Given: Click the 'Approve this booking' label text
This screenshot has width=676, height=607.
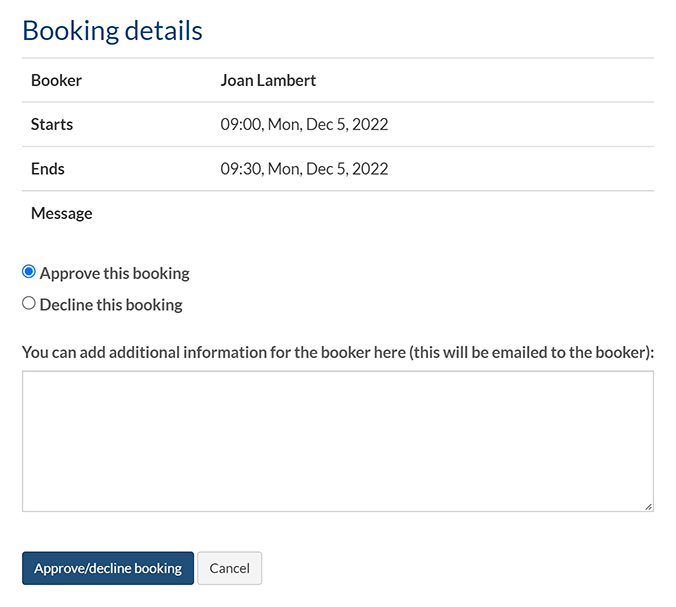Looking at the screenshot, I should tap(114, 273).
